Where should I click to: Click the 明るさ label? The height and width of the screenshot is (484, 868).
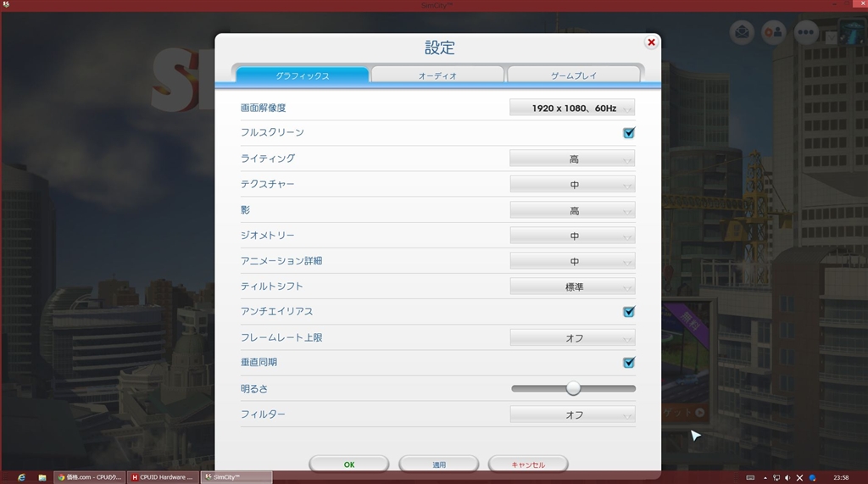[253, 389]
